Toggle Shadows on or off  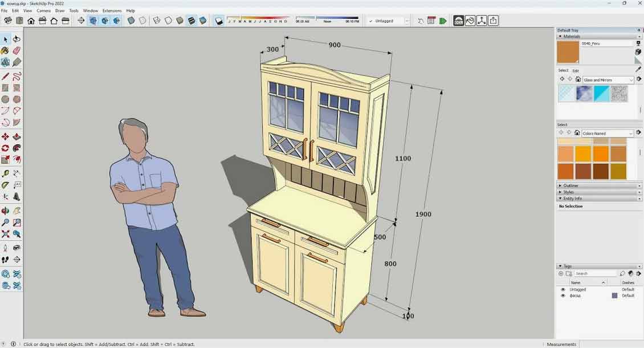pos(219,21)
